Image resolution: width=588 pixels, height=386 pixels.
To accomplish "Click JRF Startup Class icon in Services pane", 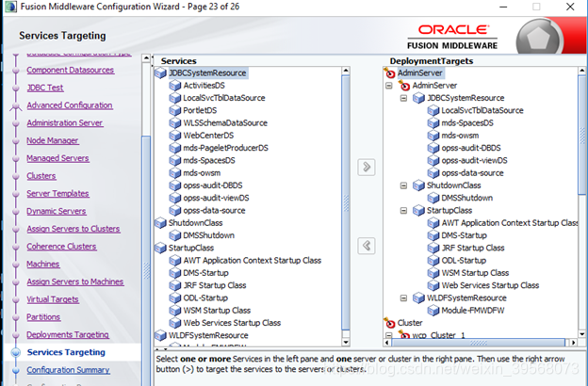I will pos(175,285).
